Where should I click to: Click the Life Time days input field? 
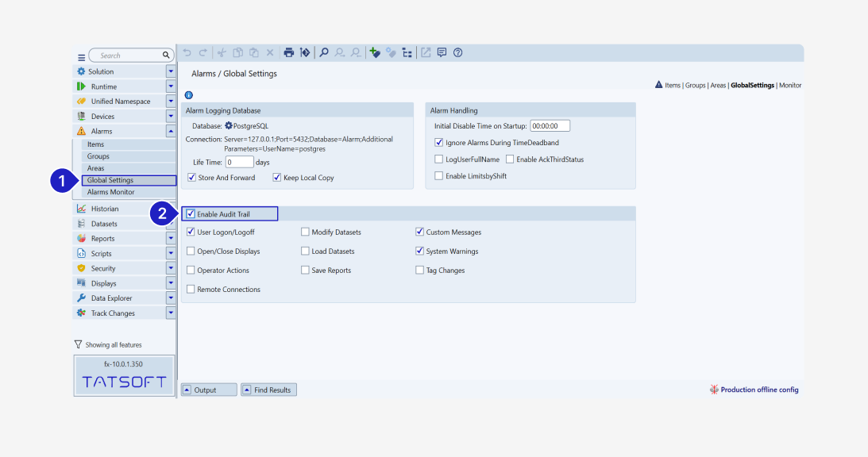click(239, 162)
